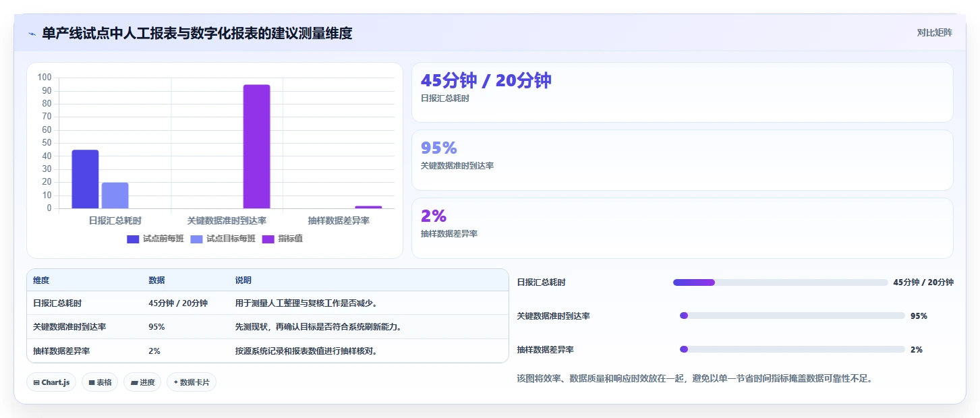Click the 先测现状 description cell
Image resolution: width=980 pixels, height=418 pixels.
click(x=318, y=327)
